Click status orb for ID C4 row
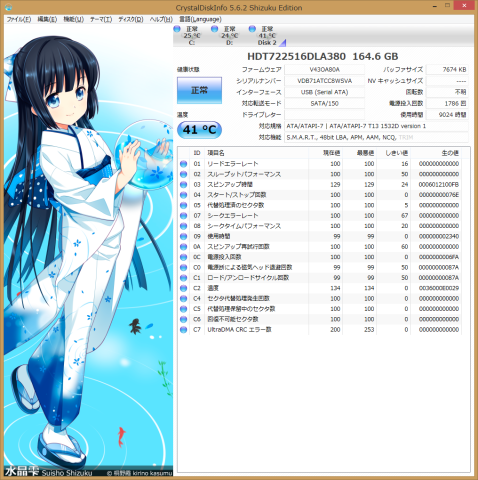 [x=183, y=298]
